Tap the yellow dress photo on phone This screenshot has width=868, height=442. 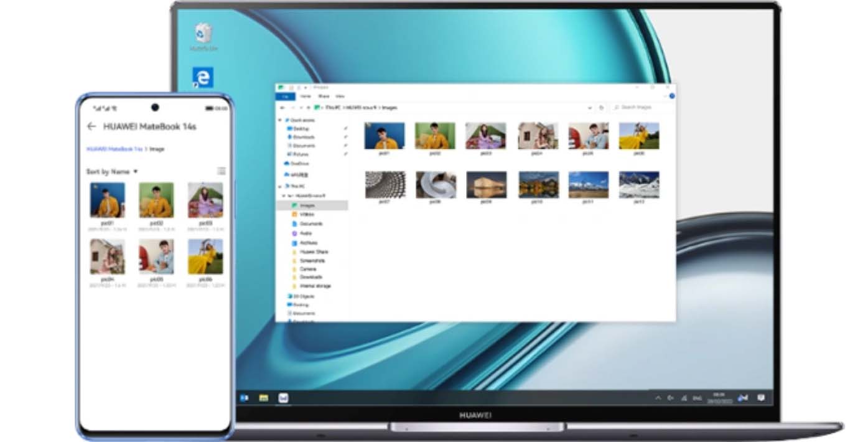coord(205,256)
